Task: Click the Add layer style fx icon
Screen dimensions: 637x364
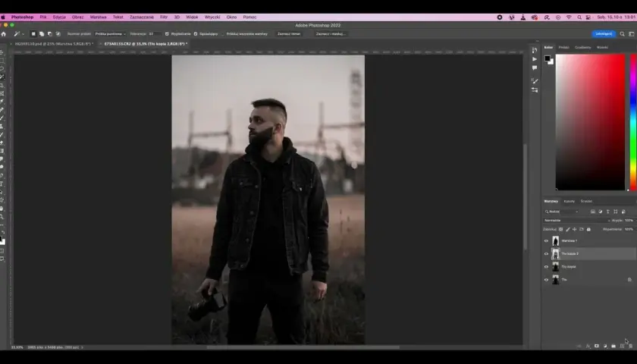Action: (x=588, y=346)
